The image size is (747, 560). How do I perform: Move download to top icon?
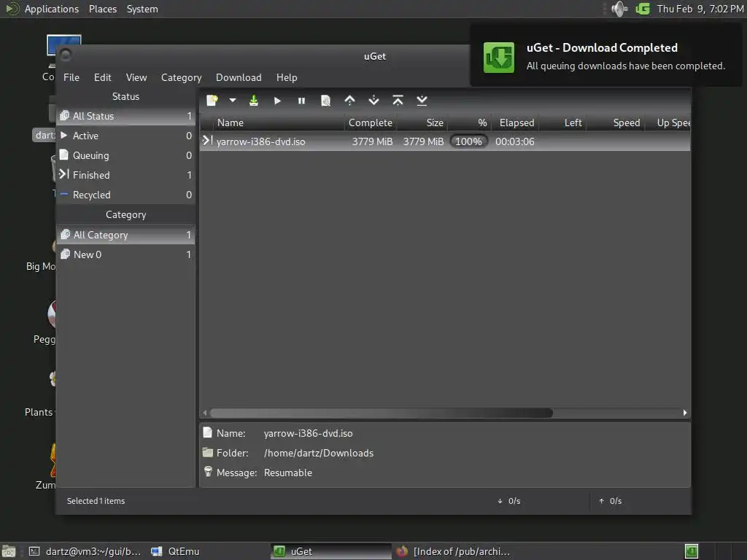398,101
